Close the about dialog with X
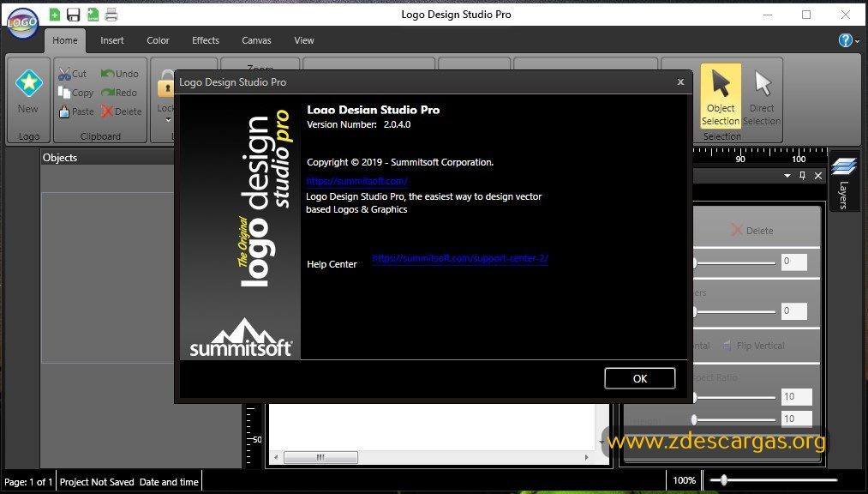Screen dimensions: 868x494 [680, 82]
